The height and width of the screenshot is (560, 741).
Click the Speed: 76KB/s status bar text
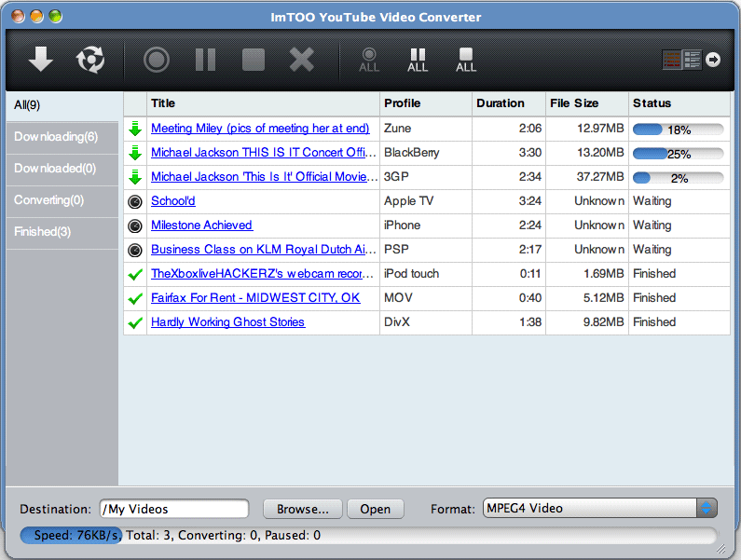click(x=77, y=535)
